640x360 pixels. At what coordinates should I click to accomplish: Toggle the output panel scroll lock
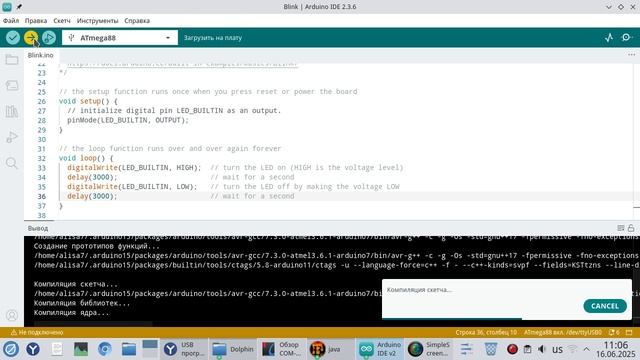click(631, 228)
